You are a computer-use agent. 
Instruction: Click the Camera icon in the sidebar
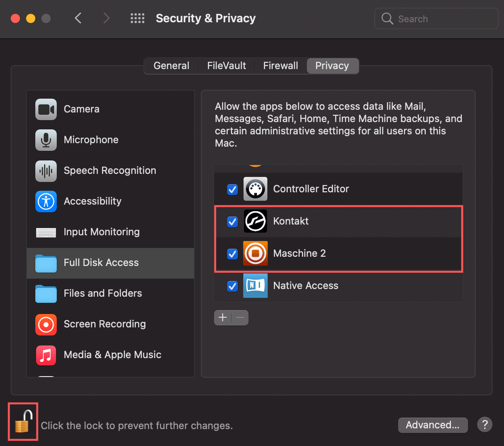(x=46, y=109)
